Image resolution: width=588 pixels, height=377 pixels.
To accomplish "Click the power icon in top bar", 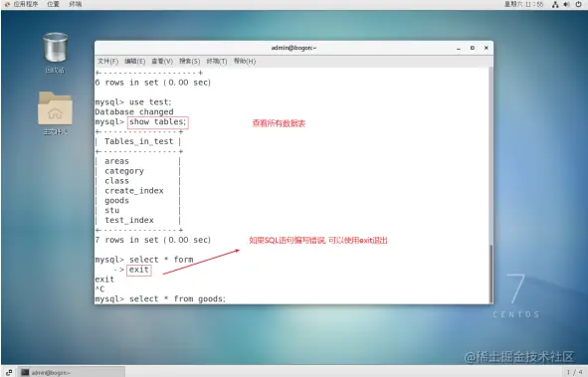I will [x=579, y=5].
